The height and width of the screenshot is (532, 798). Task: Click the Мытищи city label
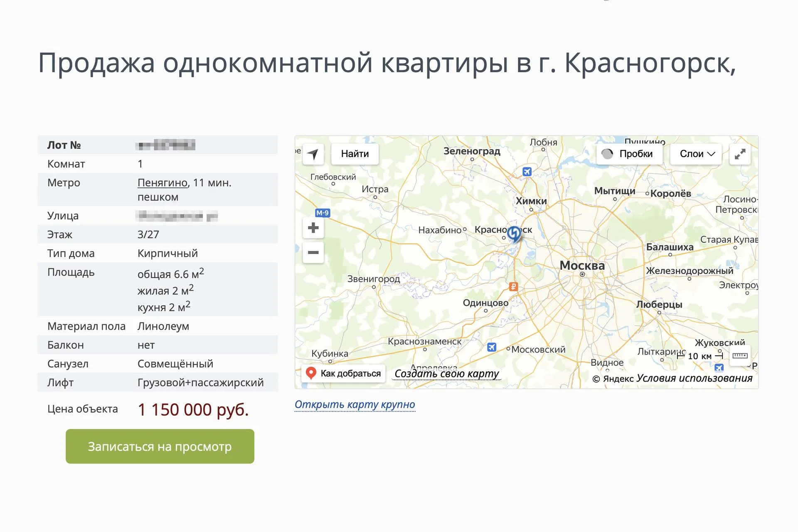(x=615, y=191)
